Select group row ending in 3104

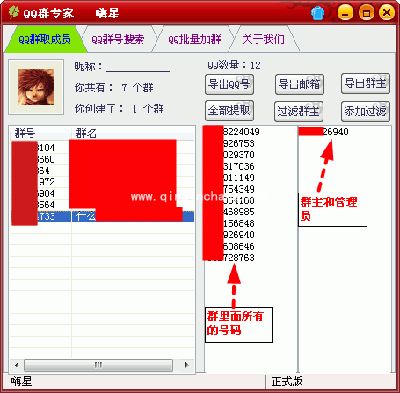click(x=102, y=148)
